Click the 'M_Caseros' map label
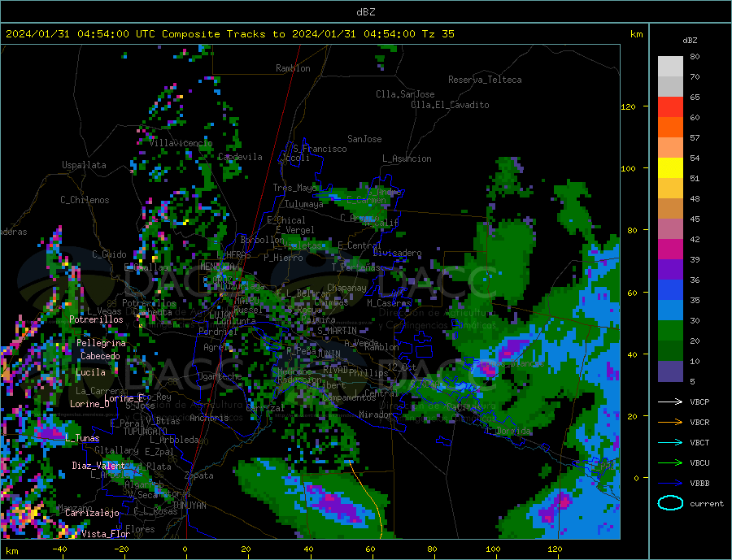This screenshot has height=560, width=732. click(x=389, y=303)
